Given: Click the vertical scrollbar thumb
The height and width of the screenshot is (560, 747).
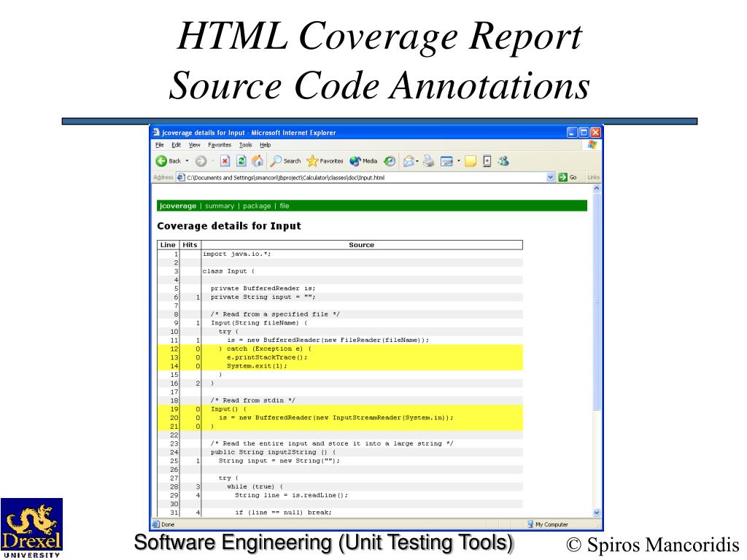Looking at the screenshot, I should click(x=597, y=301).
